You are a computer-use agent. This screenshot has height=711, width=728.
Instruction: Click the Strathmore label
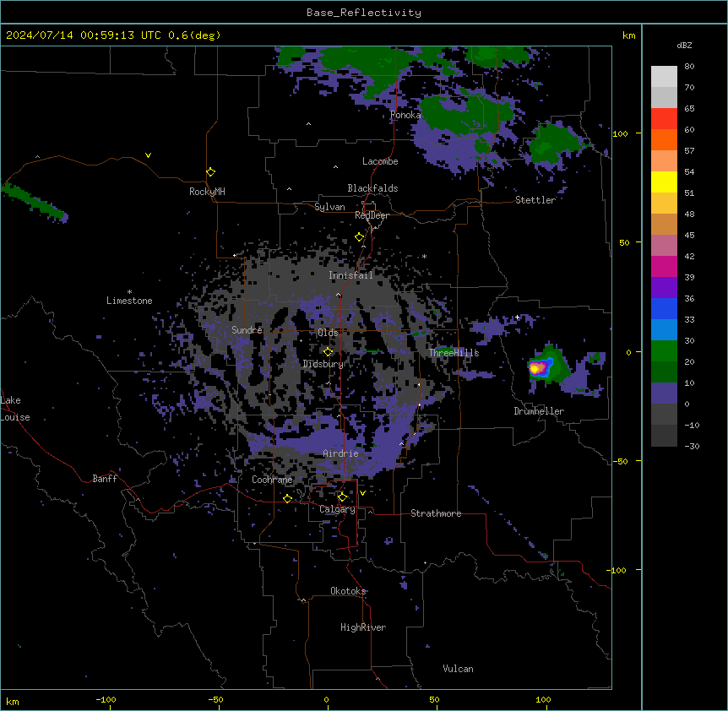coord(436,513)
